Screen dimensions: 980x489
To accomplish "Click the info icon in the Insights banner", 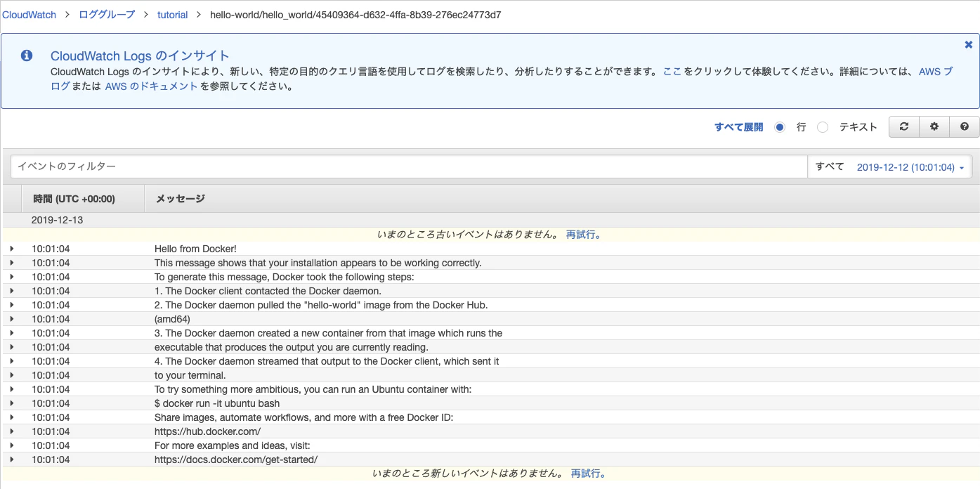I will 27,56.
